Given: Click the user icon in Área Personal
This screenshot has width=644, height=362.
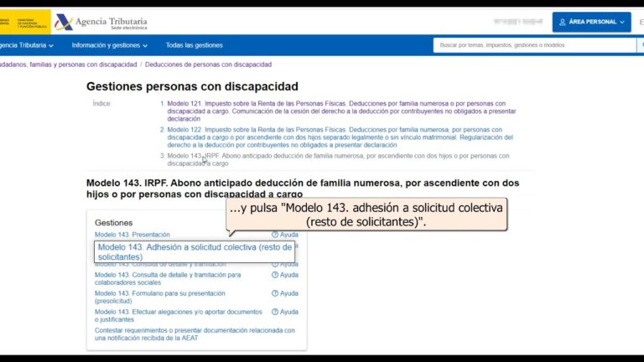Looking at the screenshot, I should tap(563, 23).
